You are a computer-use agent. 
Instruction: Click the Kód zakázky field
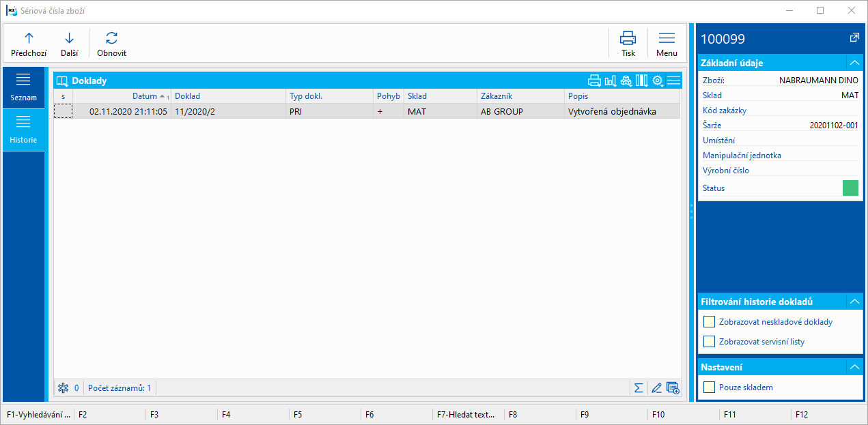click(781, 111)
